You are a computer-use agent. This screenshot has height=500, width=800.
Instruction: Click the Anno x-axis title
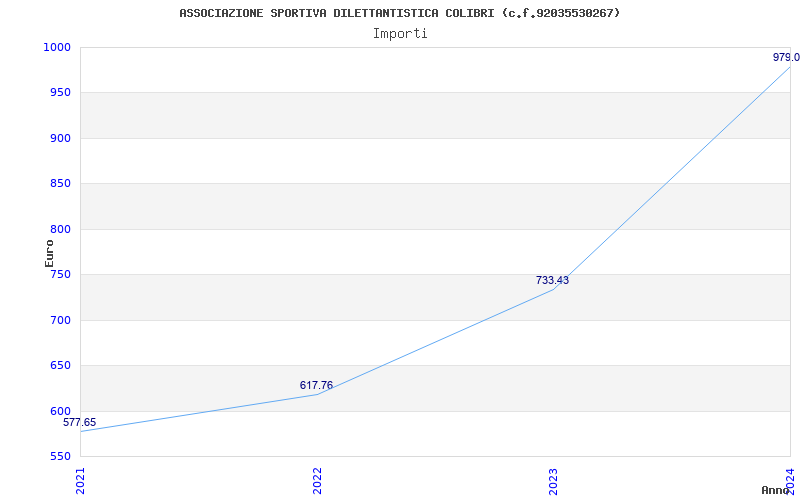(x=776, y=490)
